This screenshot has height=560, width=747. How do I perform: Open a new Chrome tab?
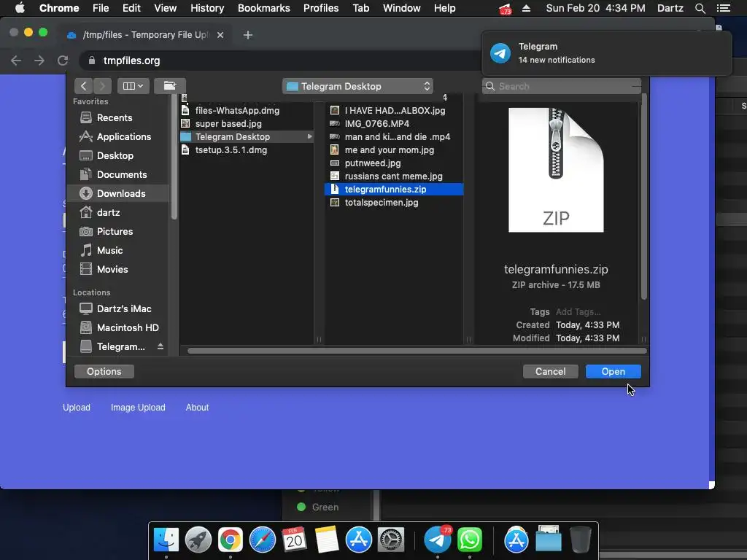pos(248,35)
